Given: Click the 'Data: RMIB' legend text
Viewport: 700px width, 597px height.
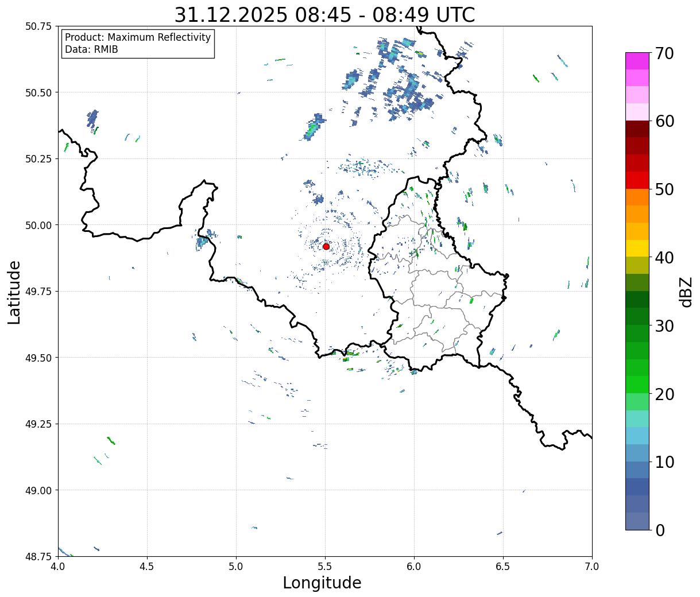Looking at the screenshot, I should (91, 49).
